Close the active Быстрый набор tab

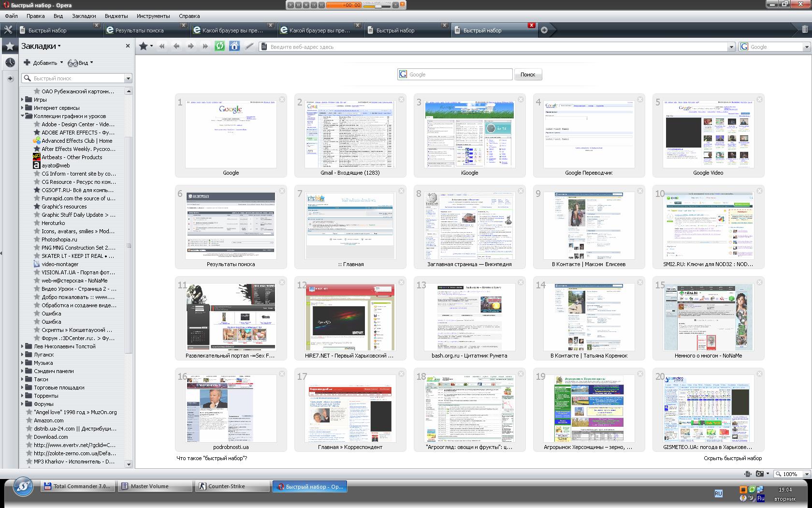tap(532, 25)
